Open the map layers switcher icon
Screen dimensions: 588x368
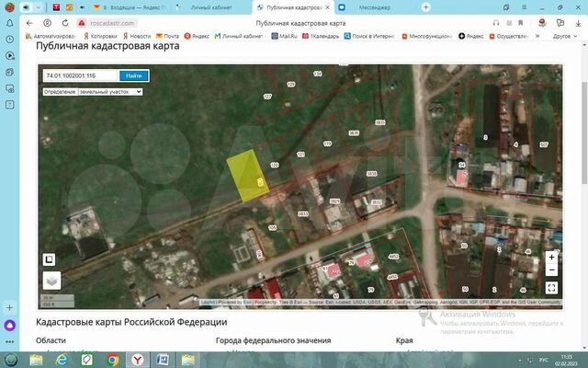[52, 282]
